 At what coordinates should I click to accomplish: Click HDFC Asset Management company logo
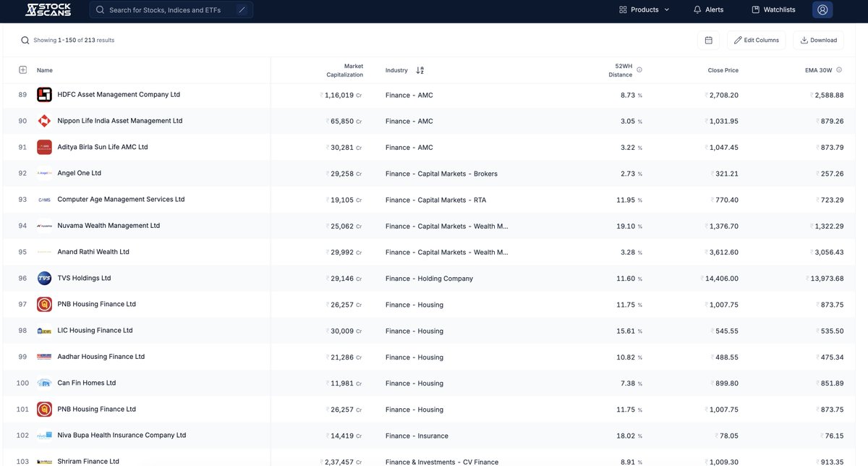click(44, 95)
